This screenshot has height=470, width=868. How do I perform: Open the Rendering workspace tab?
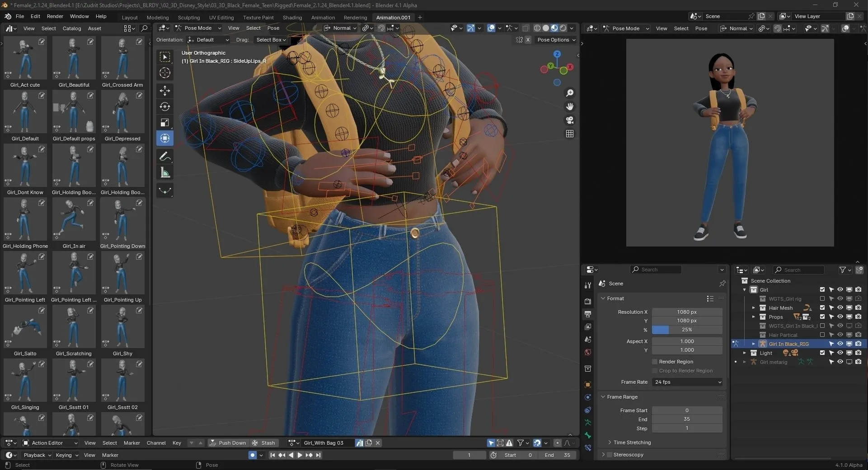point(355,18)
